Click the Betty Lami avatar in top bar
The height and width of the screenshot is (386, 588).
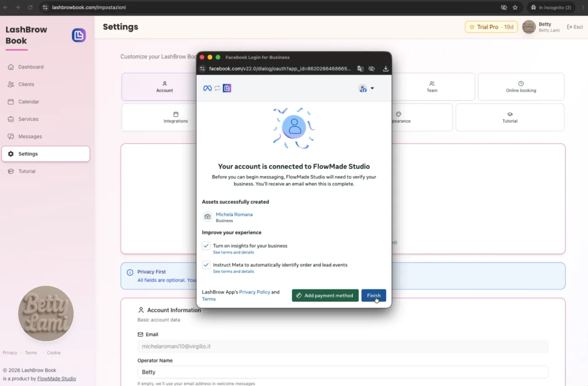[529, 27]
